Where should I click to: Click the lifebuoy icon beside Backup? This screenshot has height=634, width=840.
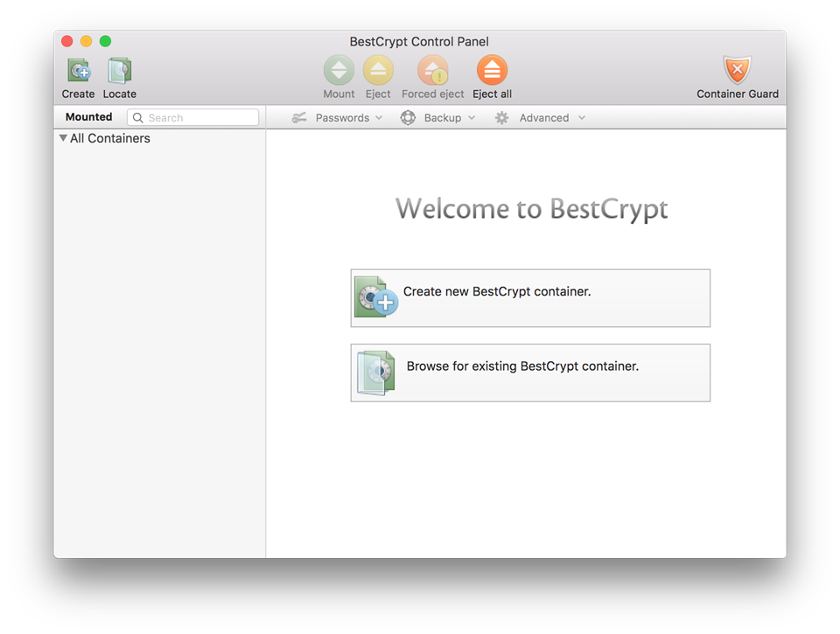tap(408, 118)
